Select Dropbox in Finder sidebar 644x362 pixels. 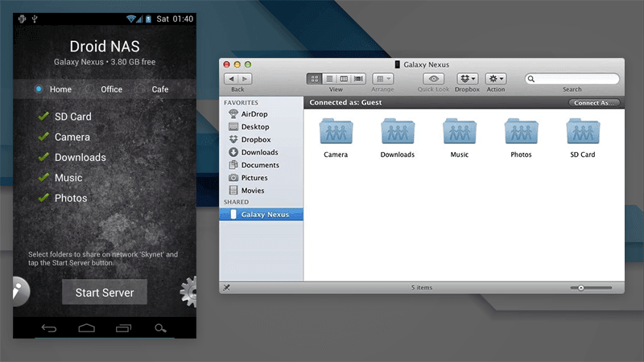(x=261, y=139)
